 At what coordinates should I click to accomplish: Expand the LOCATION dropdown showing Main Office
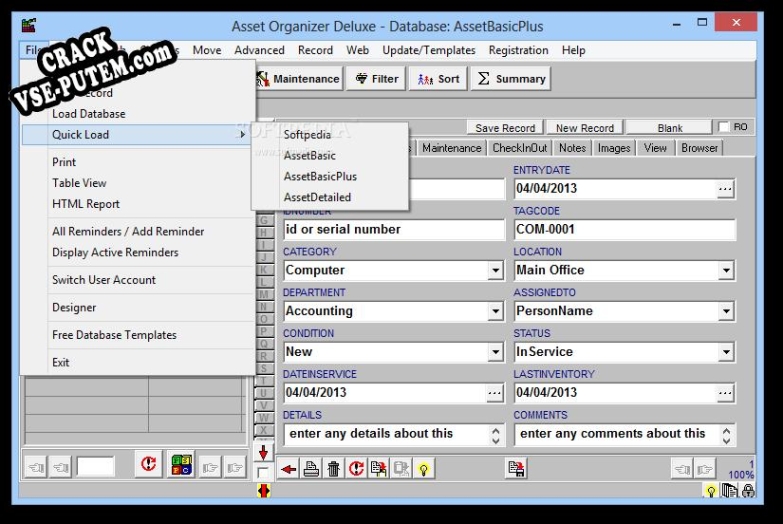click(x=726, y=270)
